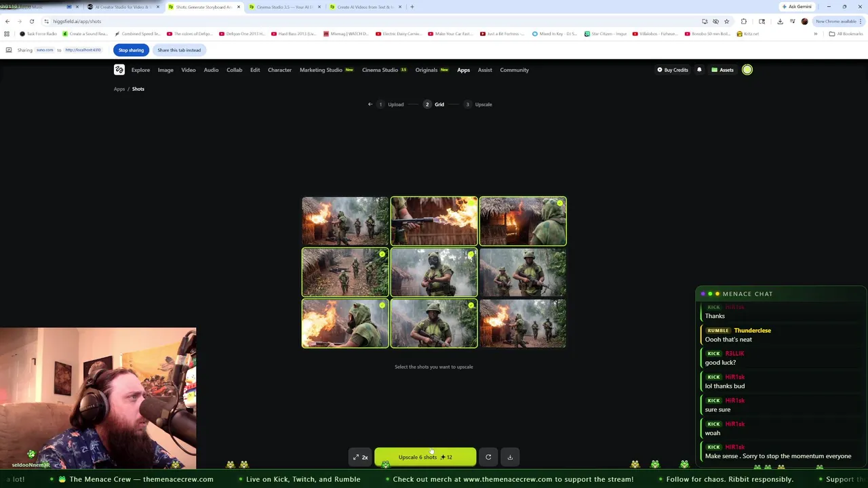Click the Higgsfield logo icon

[119, 70]
